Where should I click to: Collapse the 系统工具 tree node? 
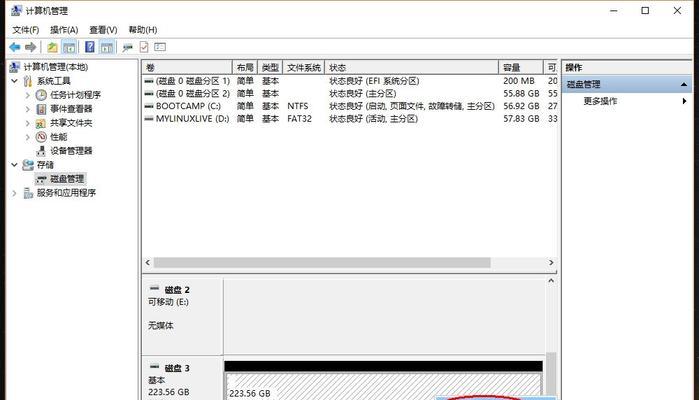pyautogui.click(x=14, y=81)
